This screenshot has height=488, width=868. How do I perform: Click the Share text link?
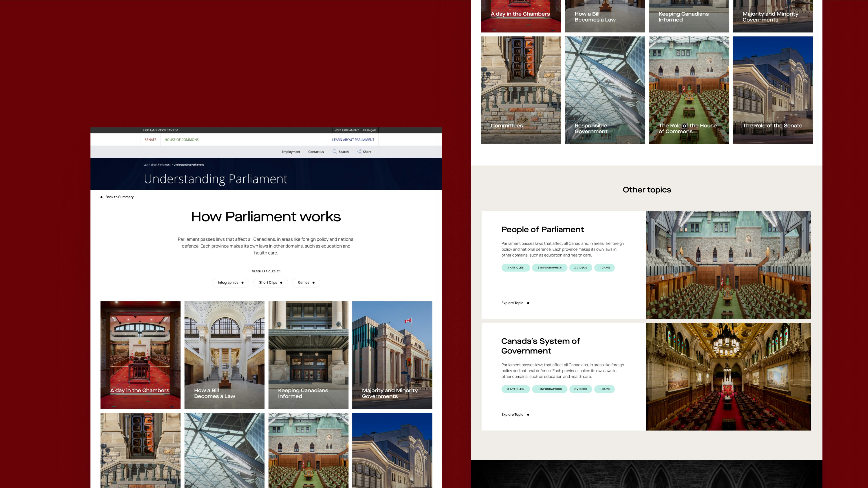pos(367,152)
